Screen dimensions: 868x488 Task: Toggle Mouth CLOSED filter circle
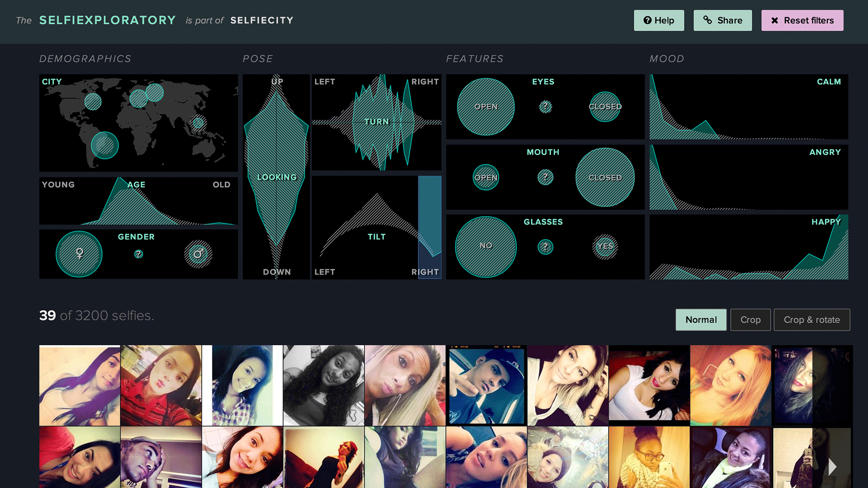[x=605, y=177]
